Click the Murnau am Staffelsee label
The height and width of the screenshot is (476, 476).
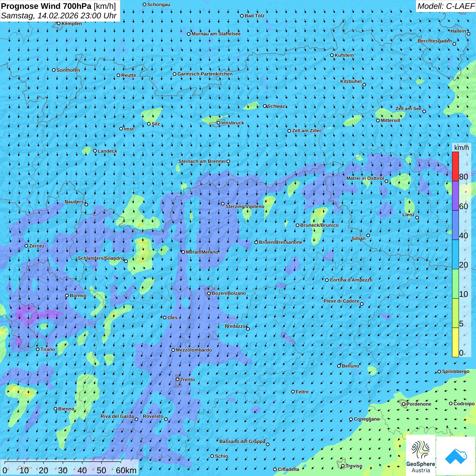(x=216, y=34)
